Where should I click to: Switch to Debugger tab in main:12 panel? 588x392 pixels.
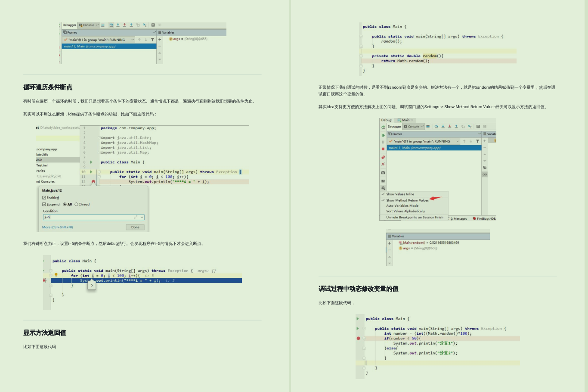69,25
